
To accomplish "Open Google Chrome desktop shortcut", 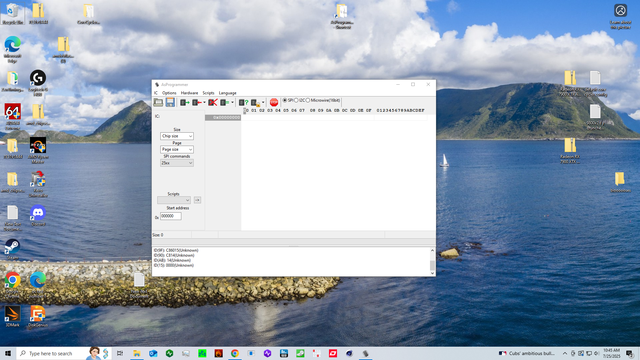I will (x=13, y=283).
